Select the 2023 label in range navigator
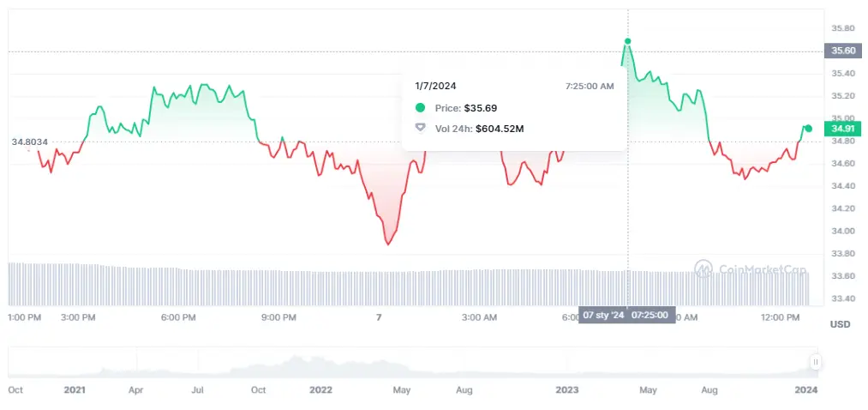868x410 pixels. [x=566, y=390]
